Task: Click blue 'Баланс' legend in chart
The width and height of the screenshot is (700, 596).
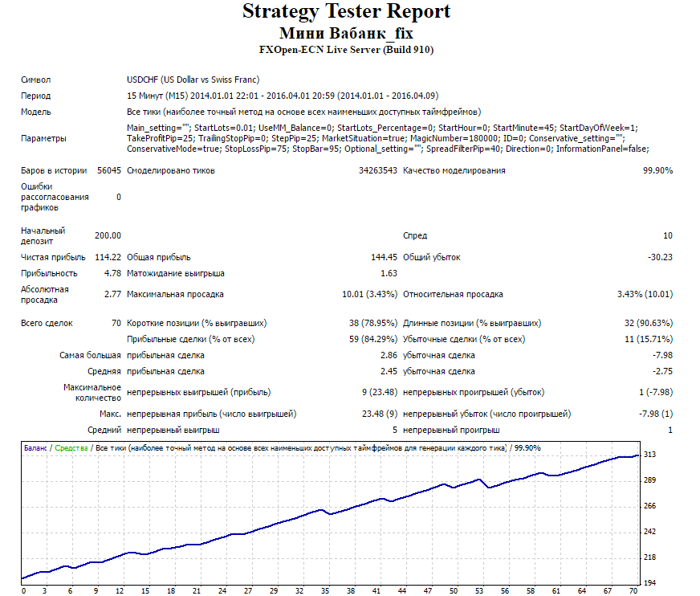Action: coord(35,448)
